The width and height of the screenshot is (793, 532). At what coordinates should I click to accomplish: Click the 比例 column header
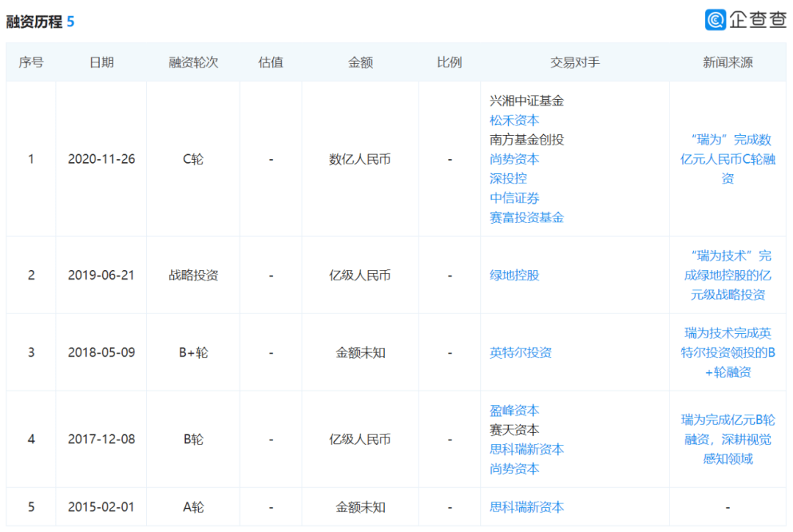click(x=449, y=62)
